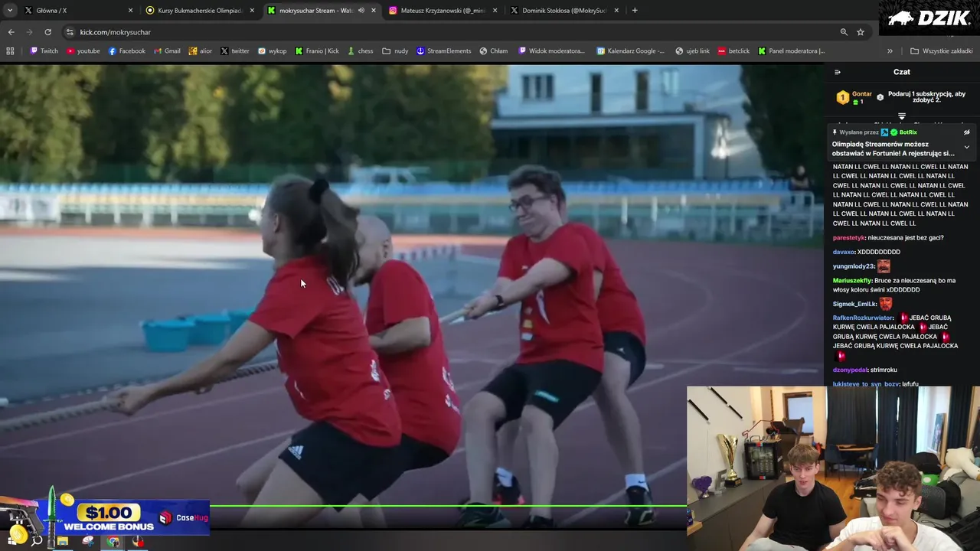980x551 pixels.
Task: Open the Kalendarz Google bookmark
Action: click(x=630, y=51)
